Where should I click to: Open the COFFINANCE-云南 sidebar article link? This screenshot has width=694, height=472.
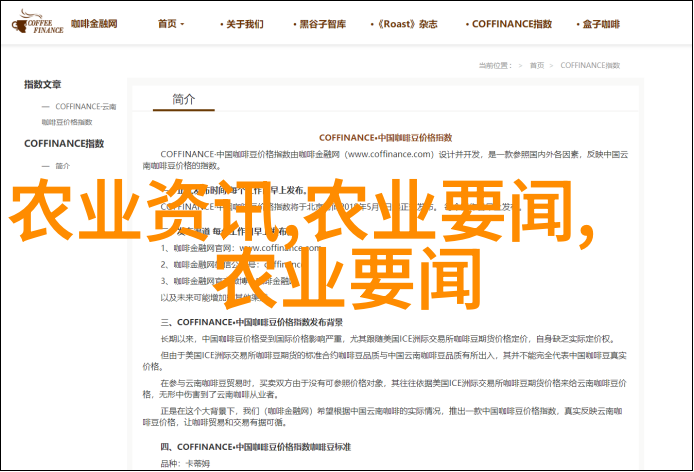coord(79,114)
